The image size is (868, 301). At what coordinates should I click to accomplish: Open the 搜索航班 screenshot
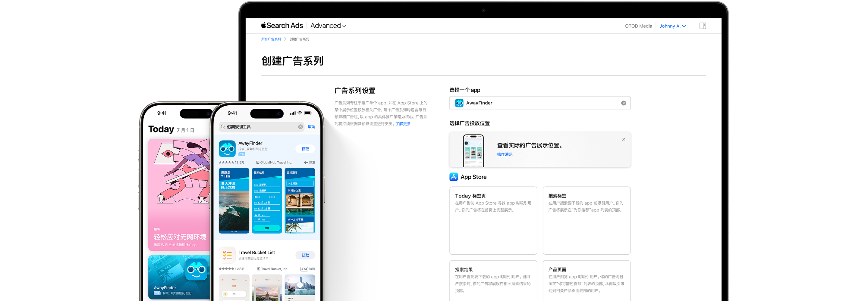coord(266,201)
